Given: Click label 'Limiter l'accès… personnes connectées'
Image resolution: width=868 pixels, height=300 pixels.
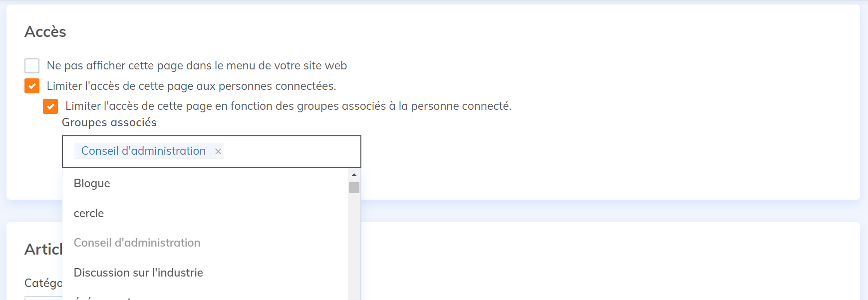Looking at the screenshot, I should click(x=191, y=86).
